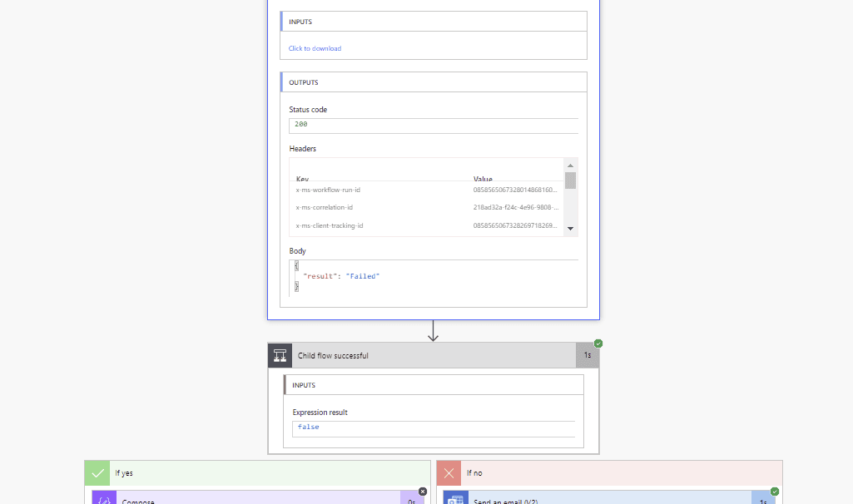The height and width of the screenshot is (504, 853).
Task: Select the x-ms-workflow-run-id header key
Action: tap(328, 190)
